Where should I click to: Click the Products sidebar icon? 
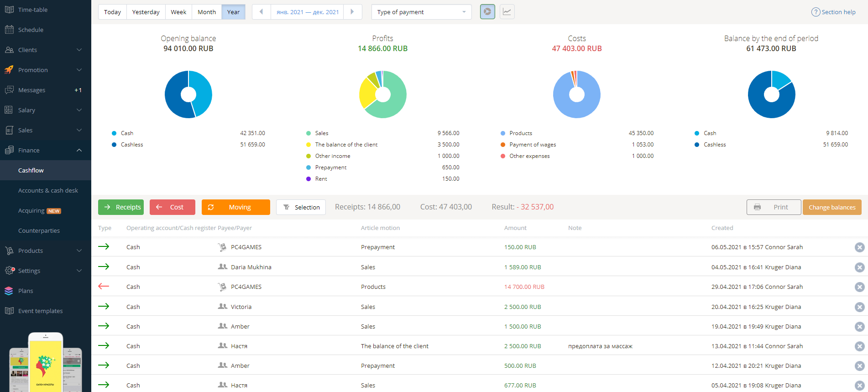pyautogui.click(x=9, y=251)
